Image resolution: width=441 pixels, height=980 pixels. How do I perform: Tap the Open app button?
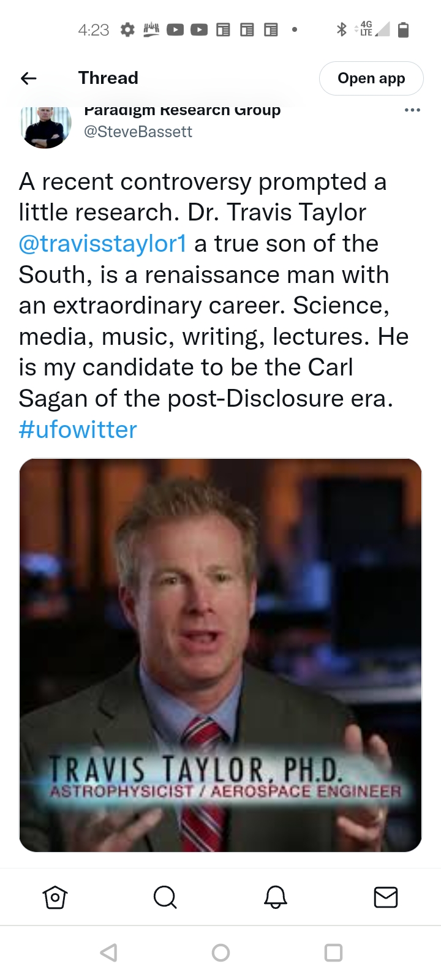(371, 78)
